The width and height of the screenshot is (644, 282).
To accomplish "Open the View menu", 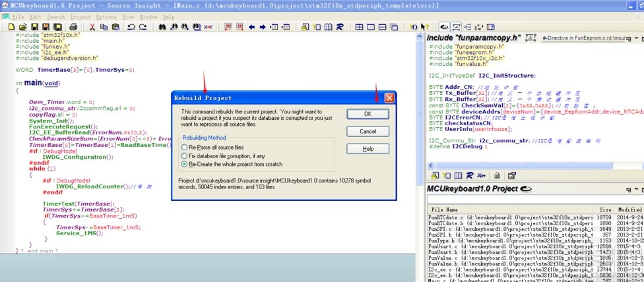I will pyautogui.click(x=128, y=17).
